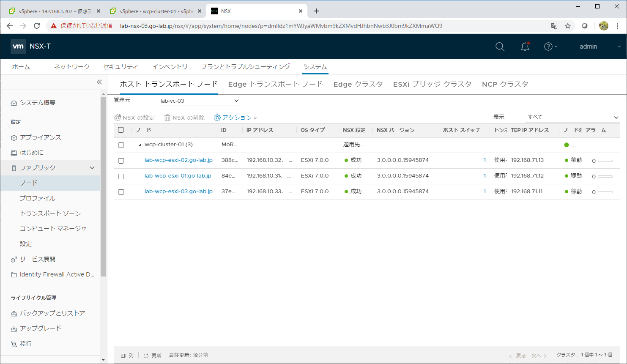Click the サービス展開 icon

[14, 260]
